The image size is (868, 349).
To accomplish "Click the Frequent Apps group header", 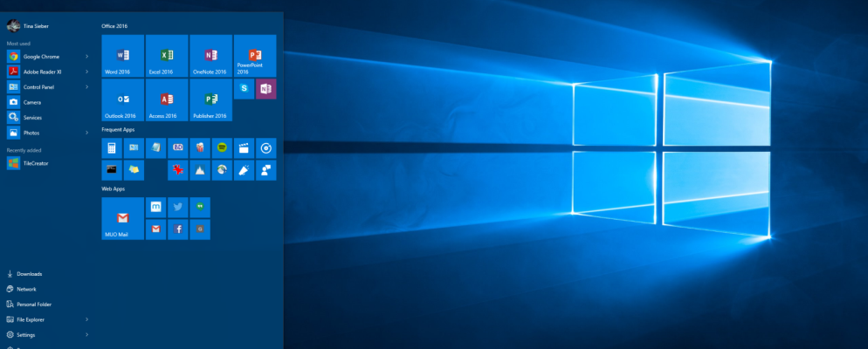I will point(118,129).
